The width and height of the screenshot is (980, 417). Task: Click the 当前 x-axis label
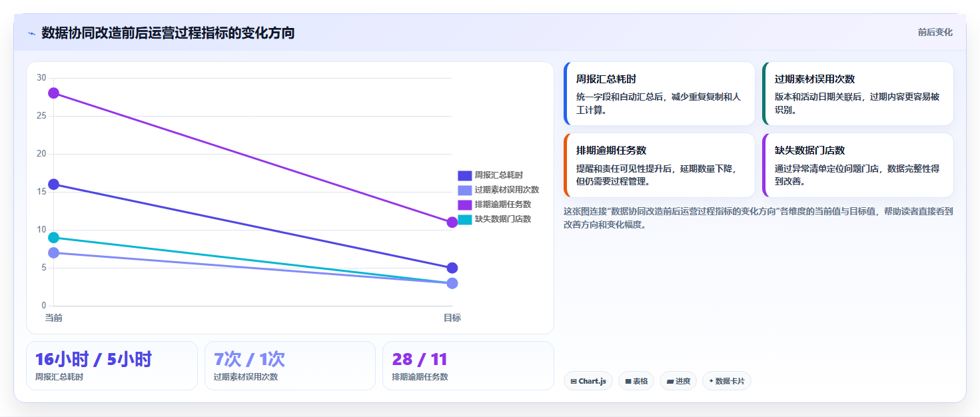pyautogui.click(x=54, y=318)
